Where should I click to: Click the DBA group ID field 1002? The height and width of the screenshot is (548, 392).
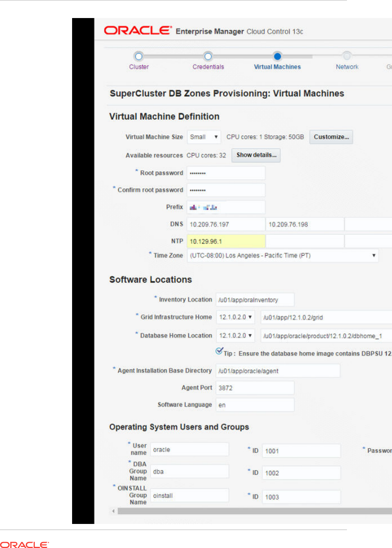click(302, 473)
